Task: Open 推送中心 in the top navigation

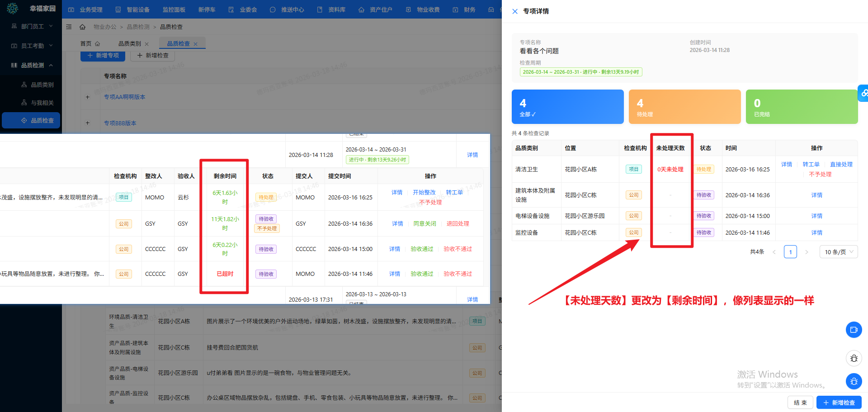Action: [x=288, y=9]
